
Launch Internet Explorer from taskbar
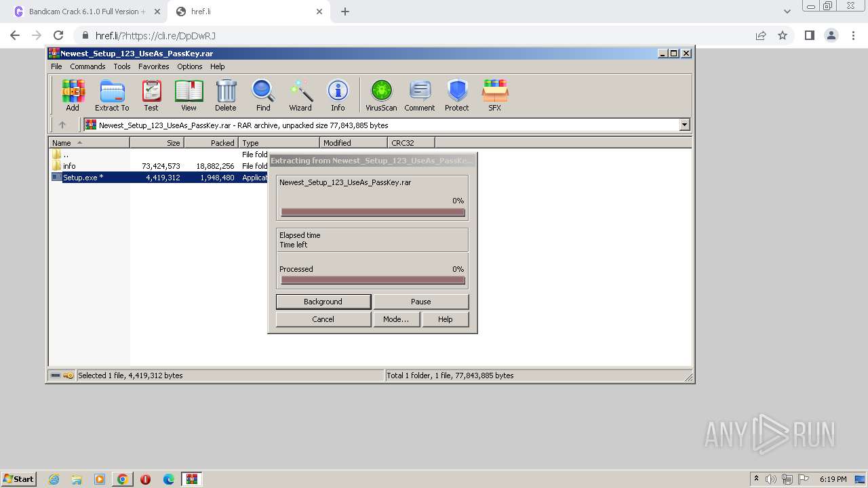[x=54, y=479]
